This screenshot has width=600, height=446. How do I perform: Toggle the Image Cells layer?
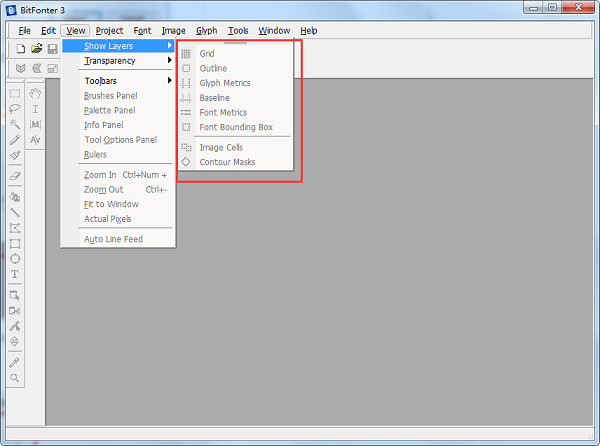click(x=235, y=147)
